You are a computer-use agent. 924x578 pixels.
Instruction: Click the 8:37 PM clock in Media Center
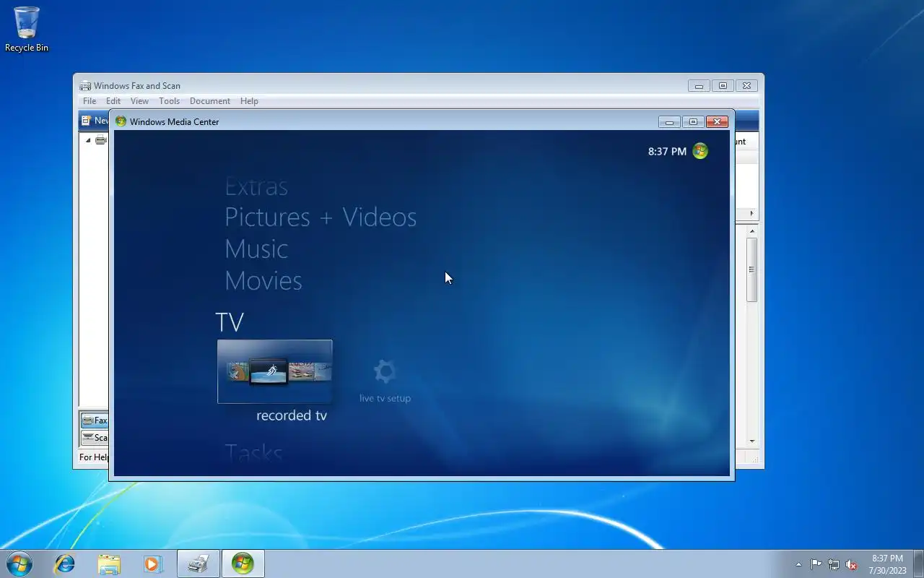click(667, 152)
